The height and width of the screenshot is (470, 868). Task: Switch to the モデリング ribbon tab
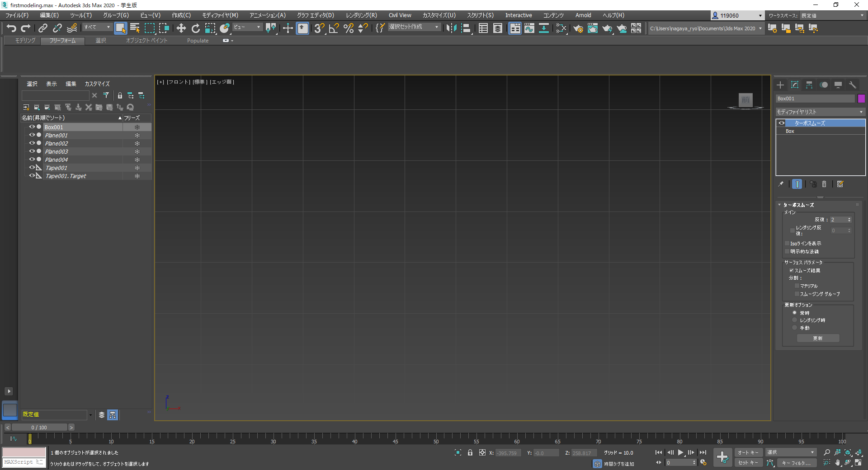[25, 41]
